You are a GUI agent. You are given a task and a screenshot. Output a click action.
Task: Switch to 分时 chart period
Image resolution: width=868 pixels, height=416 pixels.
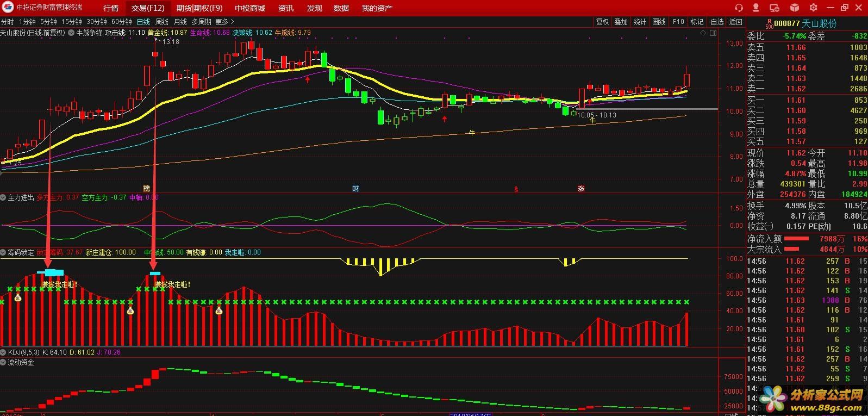point(8,22)
